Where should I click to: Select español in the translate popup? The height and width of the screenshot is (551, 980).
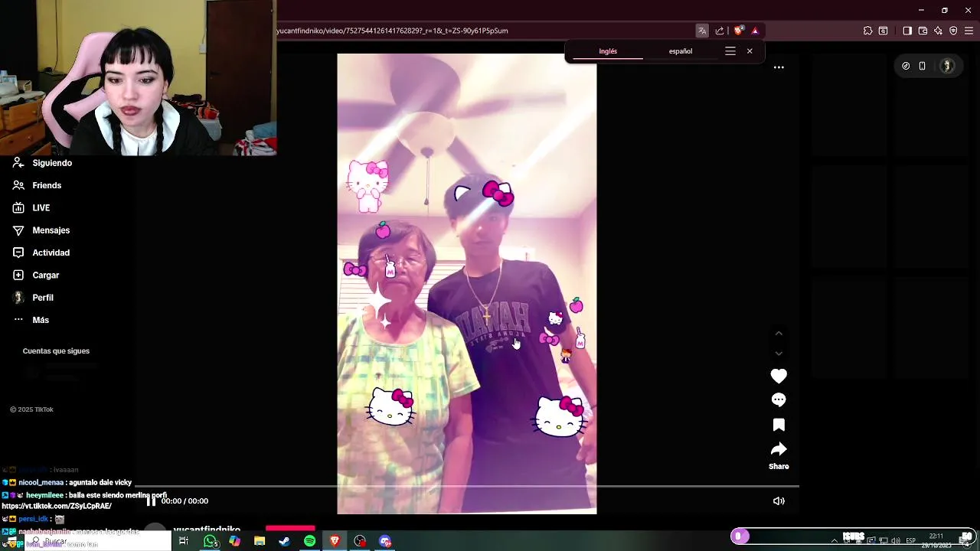point(681,51)
